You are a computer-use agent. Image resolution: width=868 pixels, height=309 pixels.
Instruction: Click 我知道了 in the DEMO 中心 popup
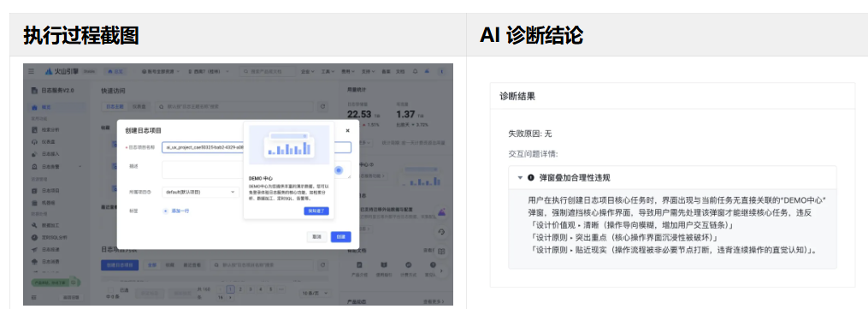click(x=316, y=211)
